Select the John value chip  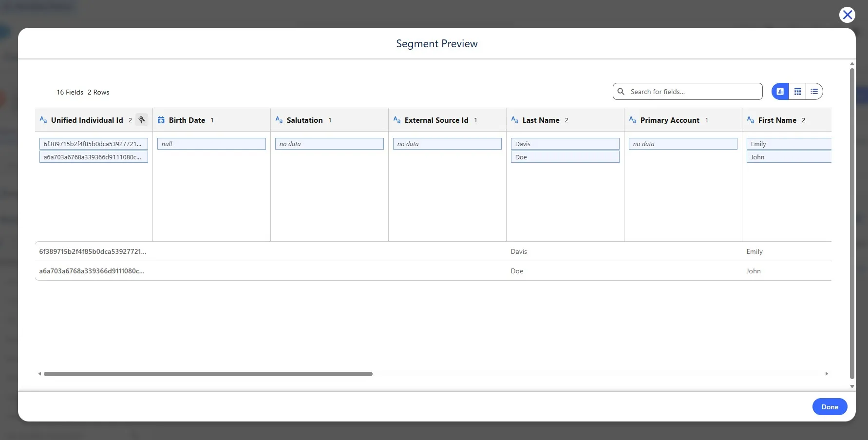[x=789, y=157]
